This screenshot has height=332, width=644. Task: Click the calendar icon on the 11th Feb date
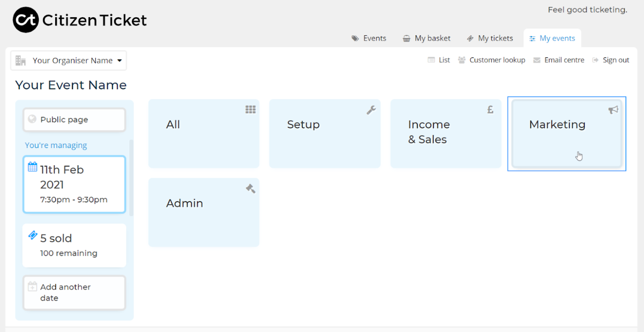point(33,167)
